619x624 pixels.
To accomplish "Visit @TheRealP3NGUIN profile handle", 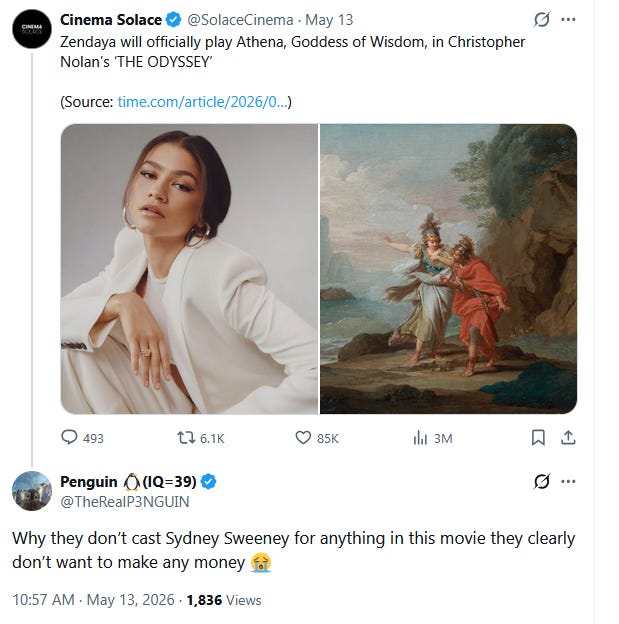I will pyautogui.click(x=125, y=502).
